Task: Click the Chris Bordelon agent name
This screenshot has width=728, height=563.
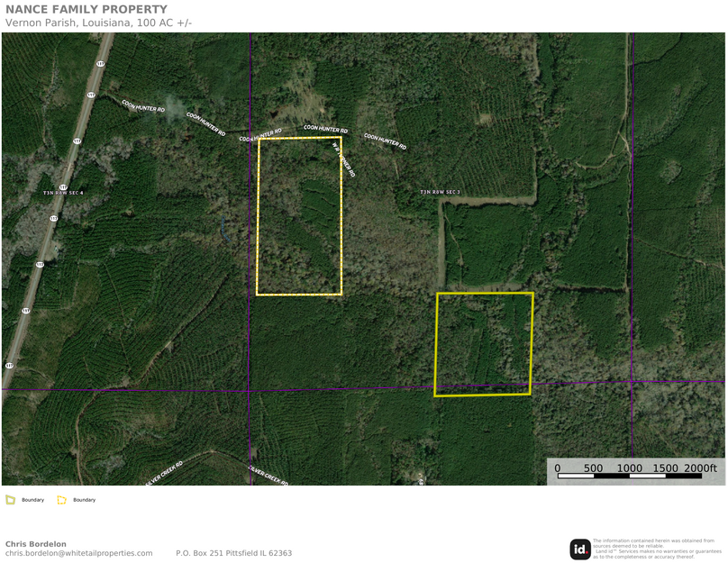Action: coord(36,544)
